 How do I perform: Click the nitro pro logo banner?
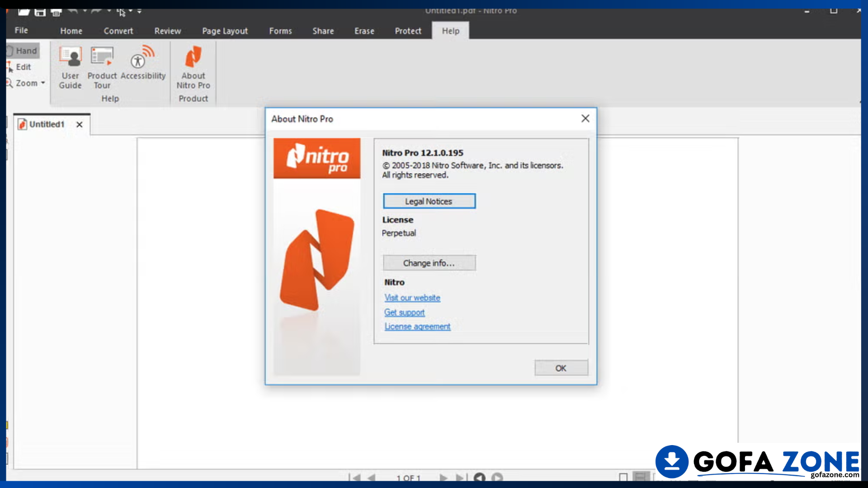coord(317,158)
